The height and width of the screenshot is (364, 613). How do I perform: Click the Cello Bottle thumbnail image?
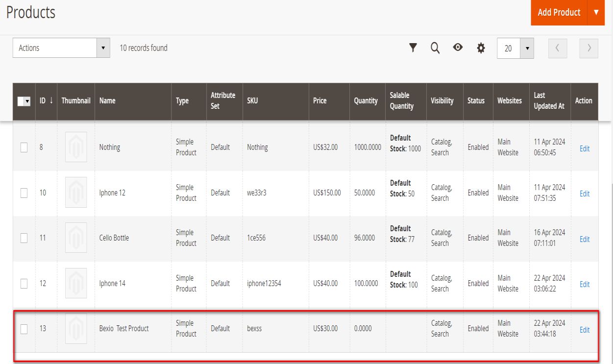click(76, 238)
